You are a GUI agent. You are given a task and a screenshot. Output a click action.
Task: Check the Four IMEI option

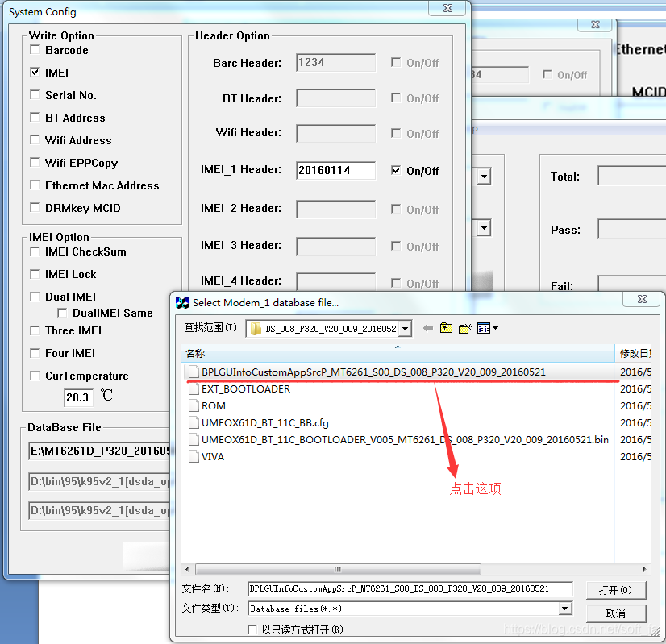click(x=35, y=353)
